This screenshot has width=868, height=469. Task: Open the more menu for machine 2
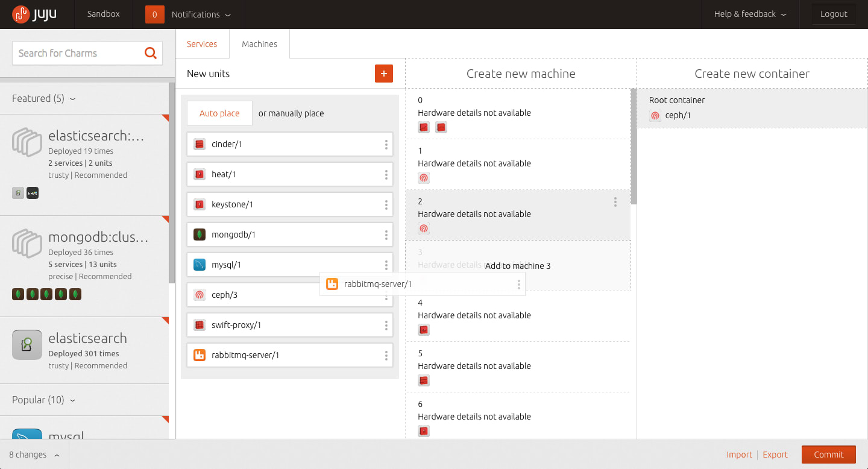(x=615, y=202)
